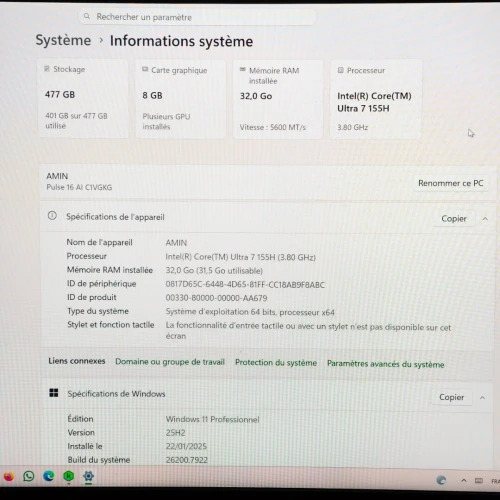500x500 pixels.
Task: Click the Nom de l'appareil label
Action: 99,242
